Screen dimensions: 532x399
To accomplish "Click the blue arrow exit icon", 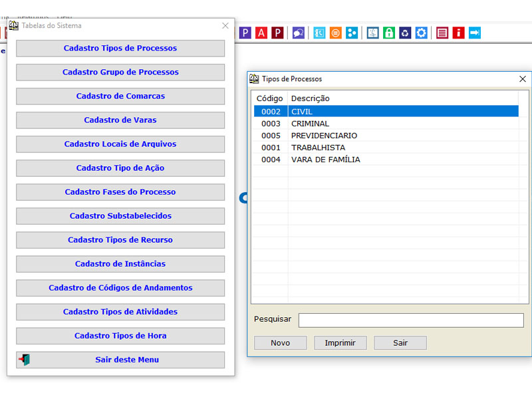I will click(474, 33).
